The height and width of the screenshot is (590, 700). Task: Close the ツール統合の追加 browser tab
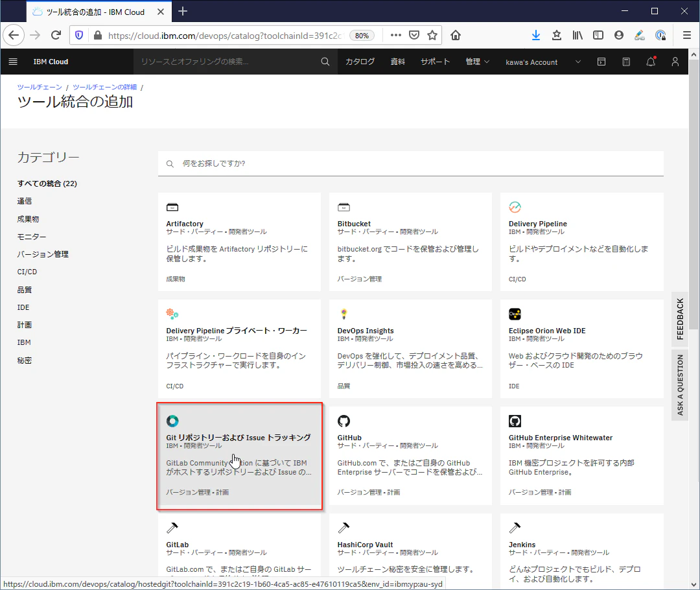pos(161,12)
